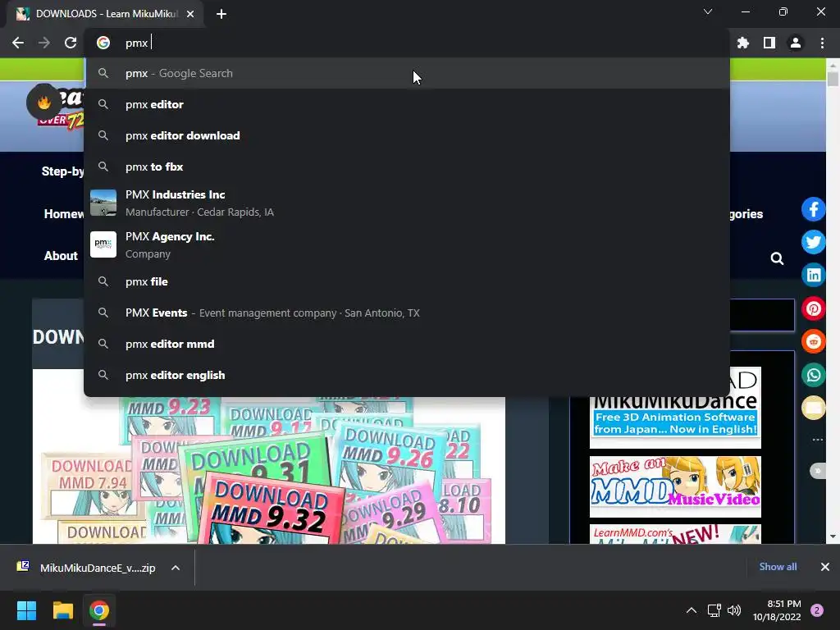Go forward using the forward arrow
This screenshot has height=630, width=840.
point(44,43)
